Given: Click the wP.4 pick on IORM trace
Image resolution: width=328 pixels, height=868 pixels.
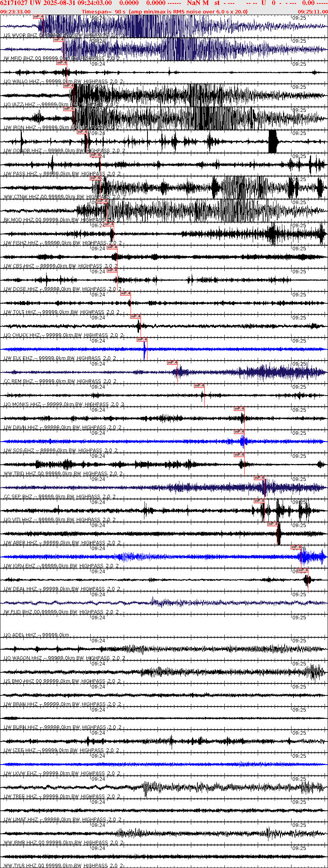Looking at the screenshot, I should 296,547.
